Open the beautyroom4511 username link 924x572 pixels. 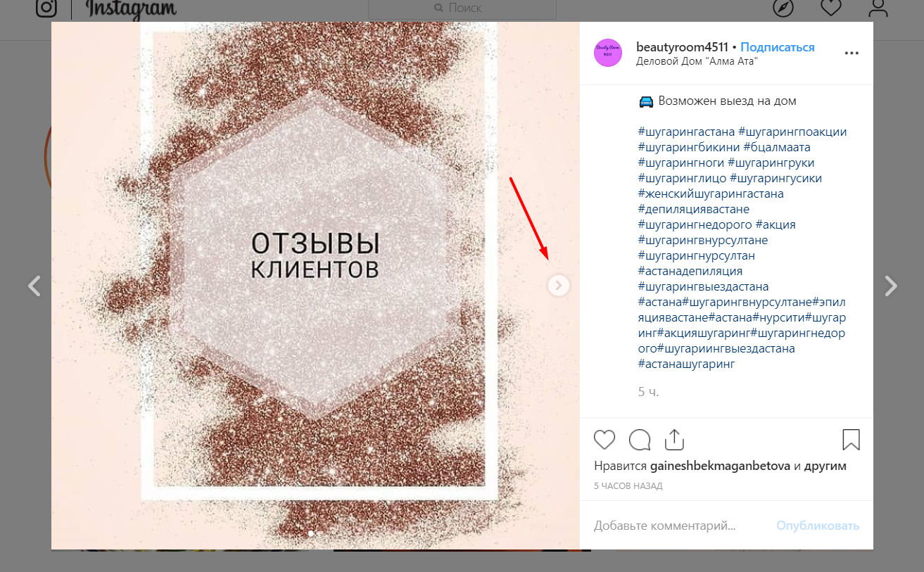pyautogui.click(x=682, y=47)
